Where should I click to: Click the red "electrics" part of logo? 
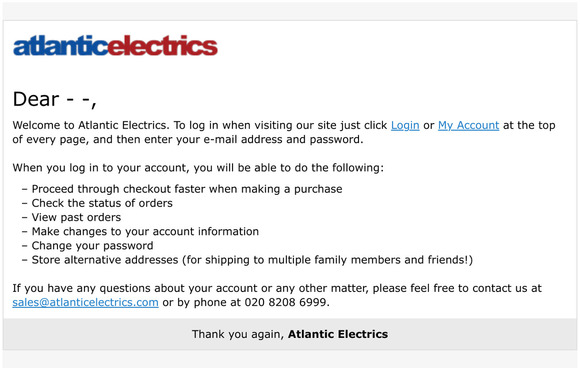click(163, 46)
